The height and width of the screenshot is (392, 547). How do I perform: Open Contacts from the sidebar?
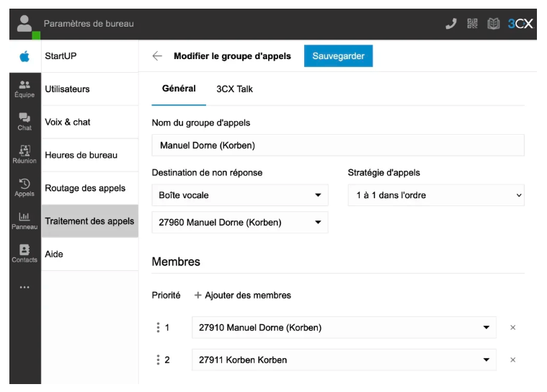point(25,254)
